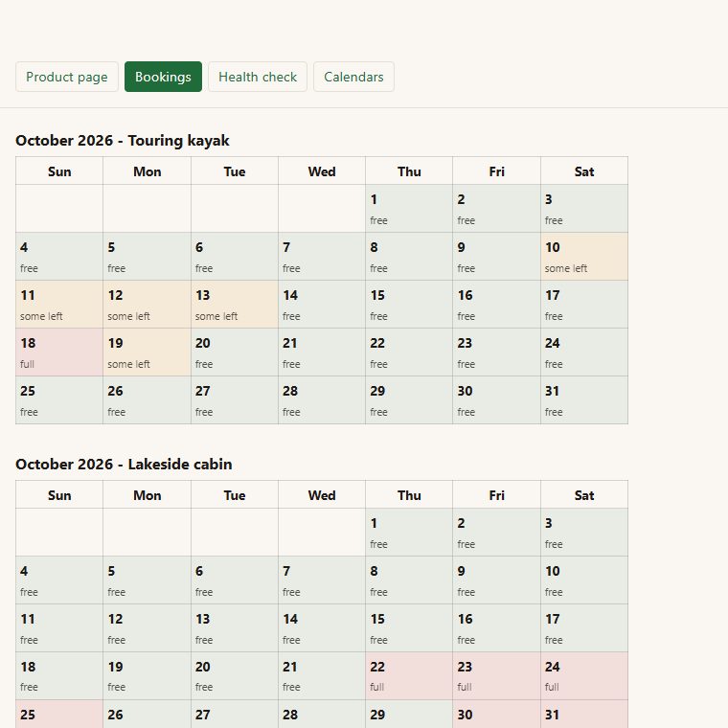This screenshot has width=728, height=728.
Task: Select October 1 free in Touring kayak
Action: (409, 209)
